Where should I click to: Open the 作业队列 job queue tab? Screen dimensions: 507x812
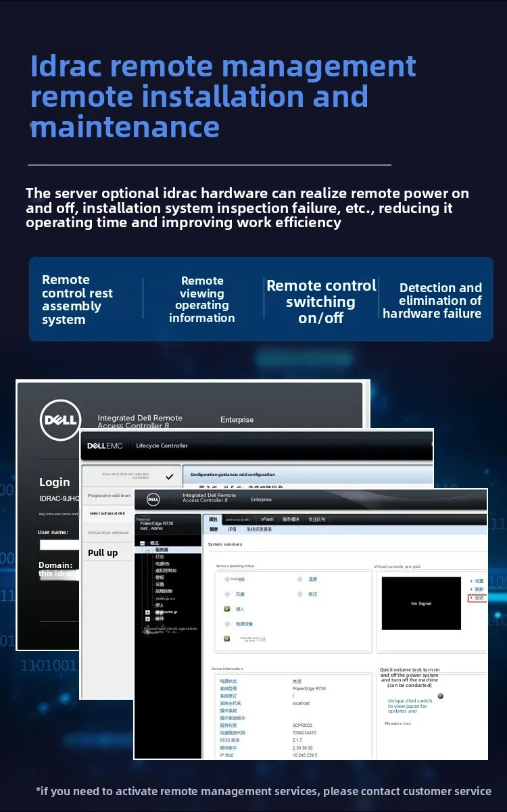316,519
